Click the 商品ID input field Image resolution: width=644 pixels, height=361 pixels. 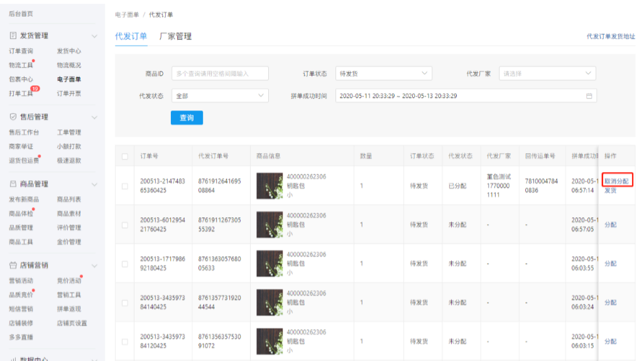coord(220,73)
